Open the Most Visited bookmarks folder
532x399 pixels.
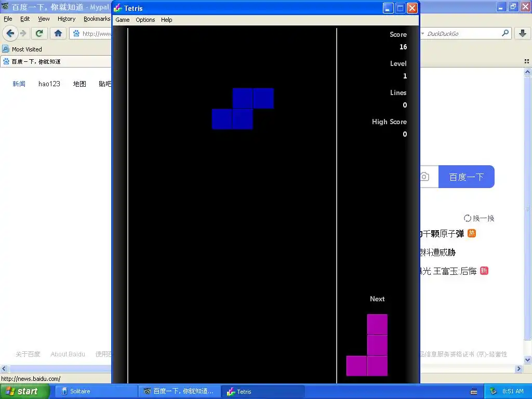(x=22, y=49)
